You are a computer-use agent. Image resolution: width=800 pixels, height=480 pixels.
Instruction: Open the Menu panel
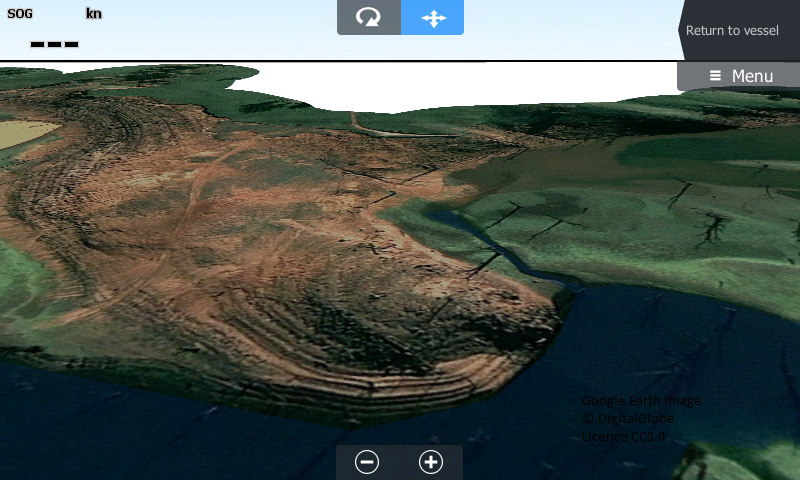[x=740, y=76]
